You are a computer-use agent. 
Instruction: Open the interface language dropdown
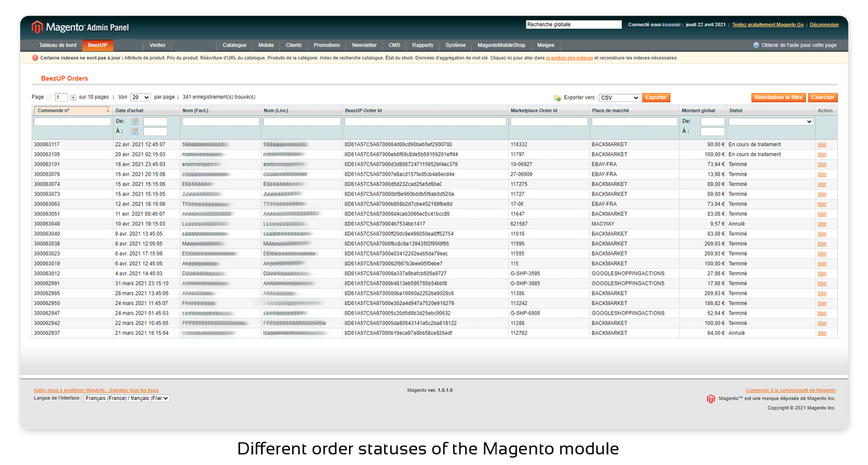(127, 398)
